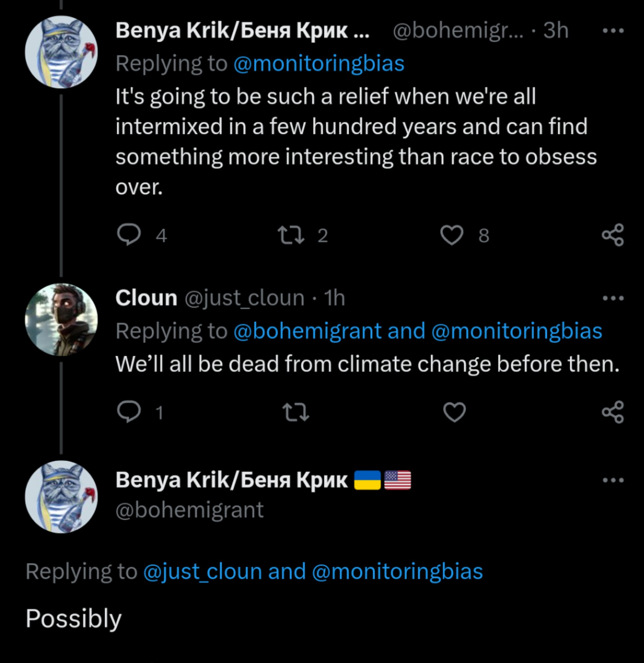Open Cloun display name profile
The width and height of the screenshot is (644, 663).
pos(146,298)
